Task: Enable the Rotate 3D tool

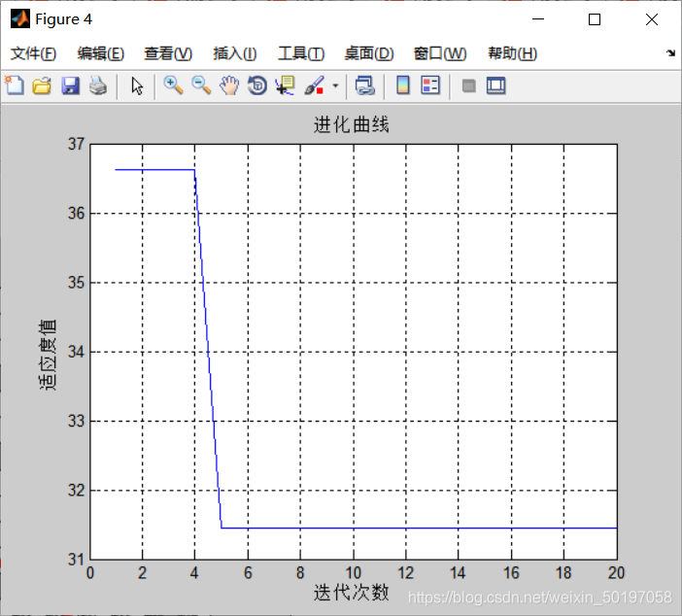Action: [x=257, y=86]
